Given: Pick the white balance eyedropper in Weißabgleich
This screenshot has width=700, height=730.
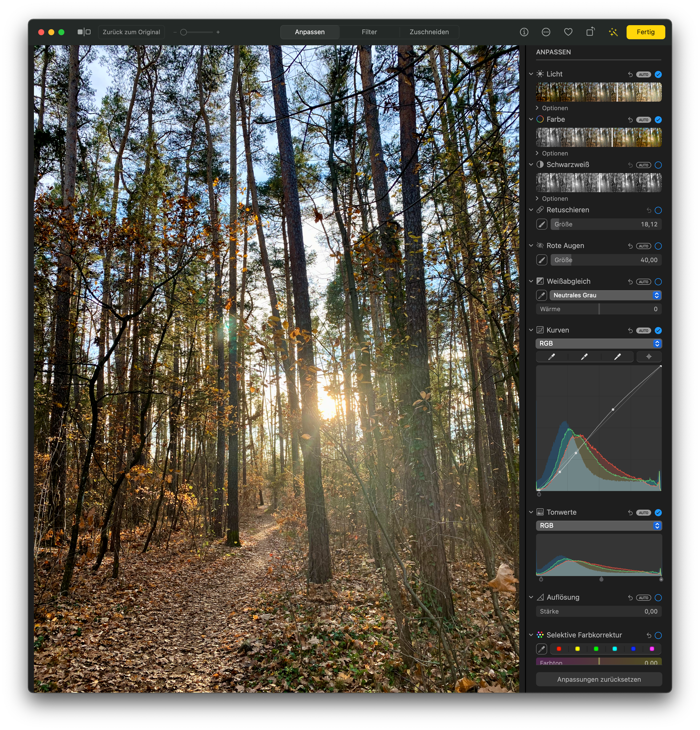Looking at the screenshot, I should click(x=542, y=295).
